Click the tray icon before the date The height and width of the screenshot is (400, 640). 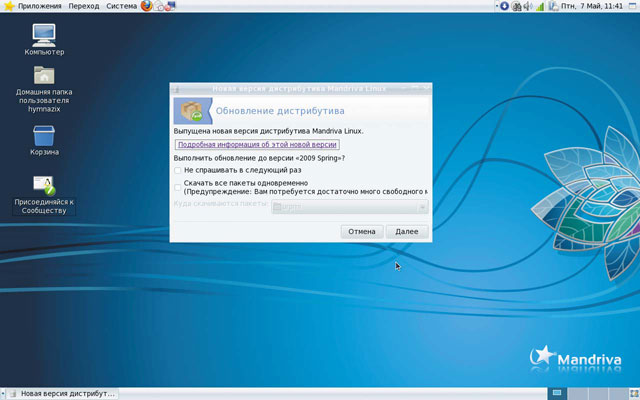(x=553, y=6)
